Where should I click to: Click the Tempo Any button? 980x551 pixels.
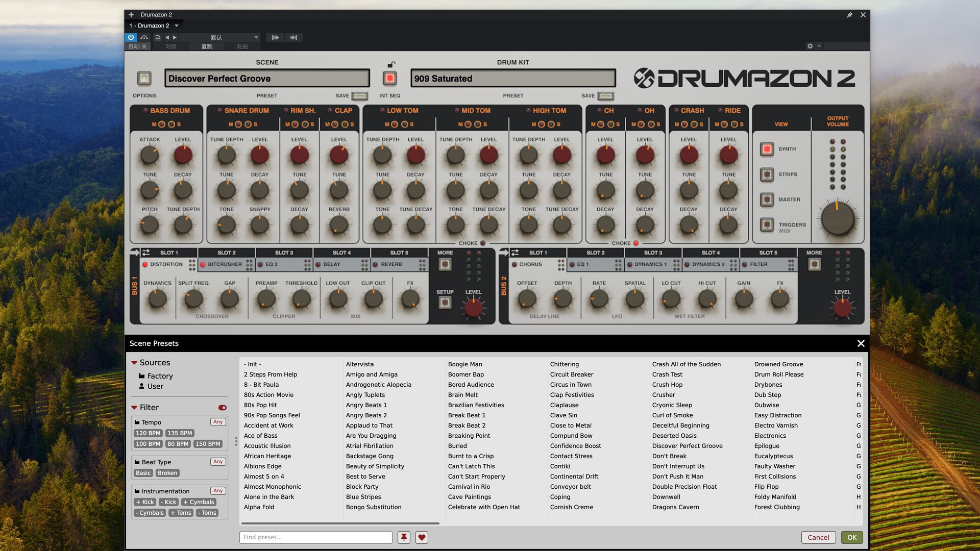pos(218,422)
